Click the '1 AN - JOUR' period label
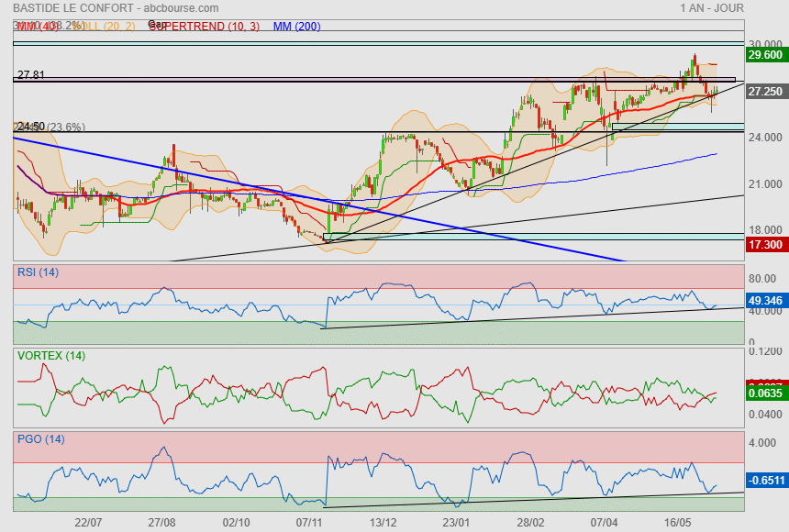789x532 pixels. point(712,8)
